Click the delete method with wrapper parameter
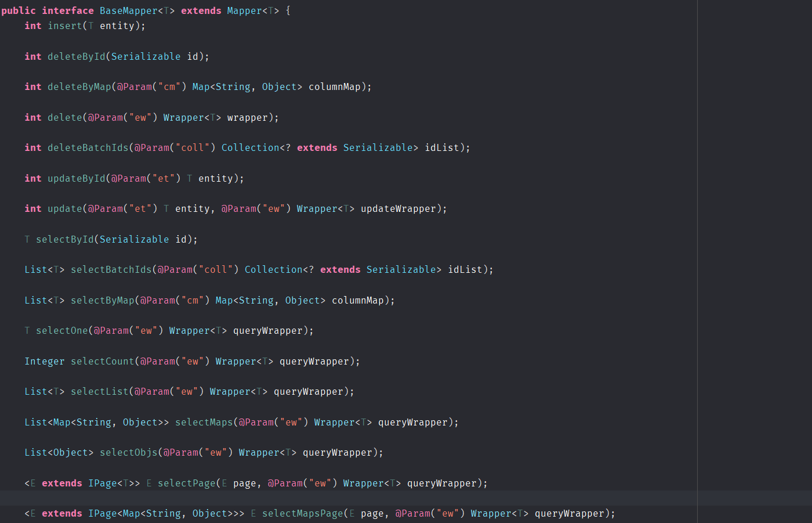 point(65,117)
